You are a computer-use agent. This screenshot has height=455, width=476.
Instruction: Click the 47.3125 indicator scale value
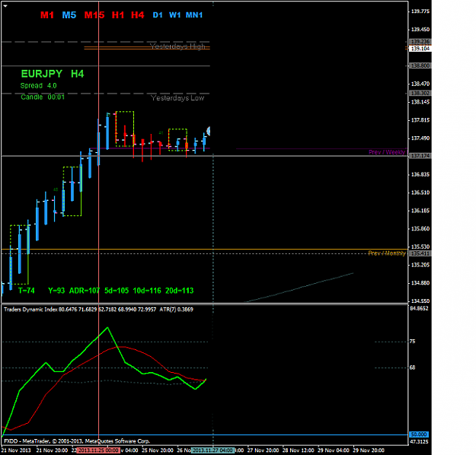419,441
